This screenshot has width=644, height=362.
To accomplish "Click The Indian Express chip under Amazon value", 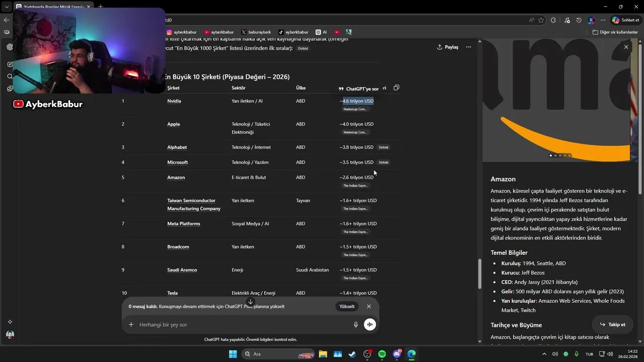I will (x=355, y=186).
